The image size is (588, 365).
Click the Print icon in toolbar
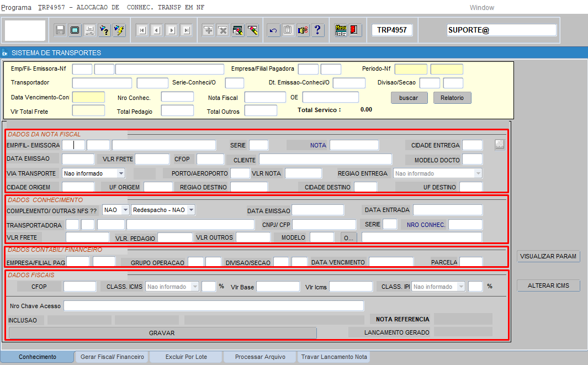pyautogui.click(x=89, y=30)
